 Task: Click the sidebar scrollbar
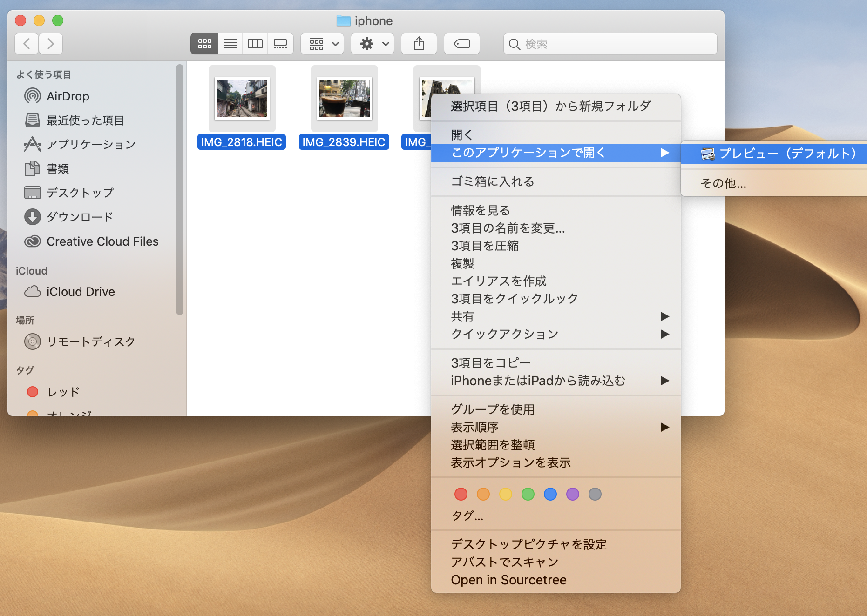180,190
